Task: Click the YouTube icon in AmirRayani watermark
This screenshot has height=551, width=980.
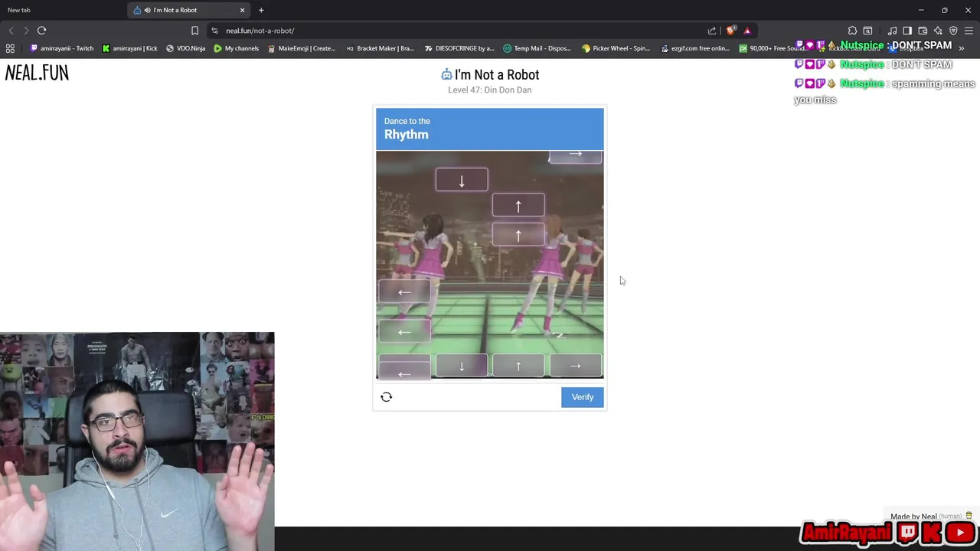Action: (960, 533)
